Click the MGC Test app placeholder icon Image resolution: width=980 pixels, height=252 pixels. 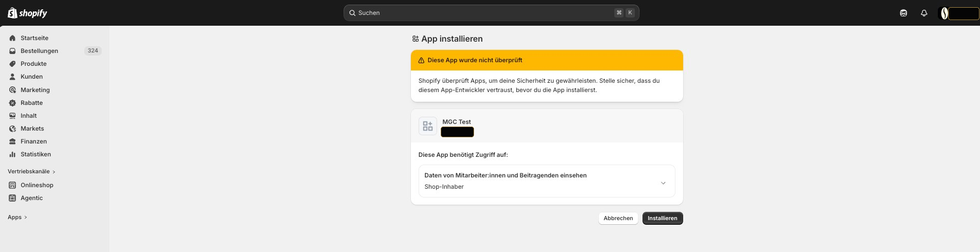point(428,126)
